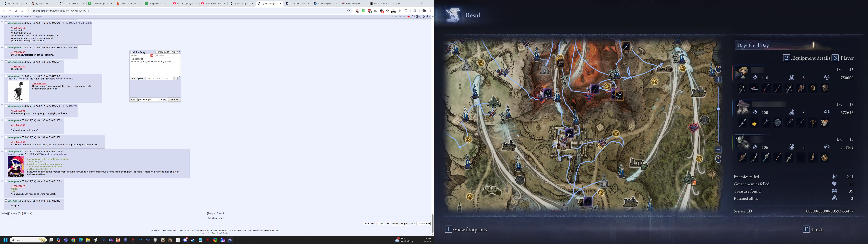The image size is (868, 244).
Task: Go to the browser home page
Action: pos(22,11)
